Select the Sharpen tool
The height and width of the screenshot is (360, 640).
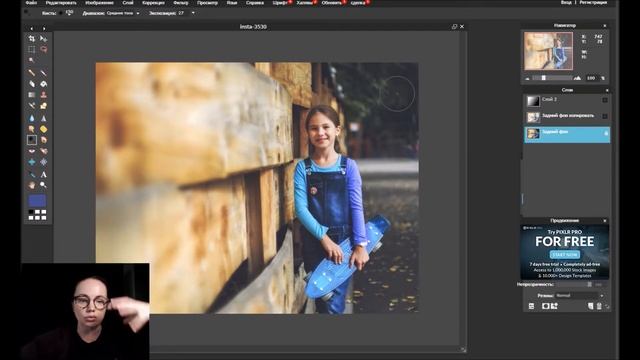pos(43,118)
